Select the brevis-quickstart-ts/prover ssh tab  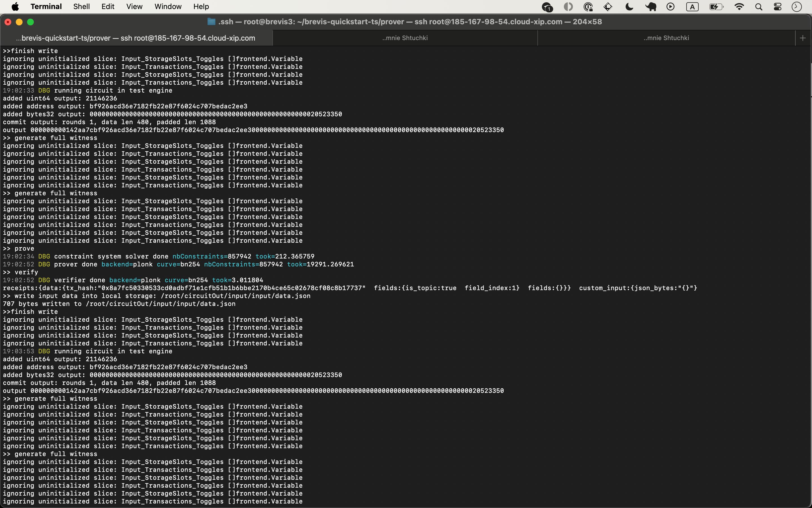136,38
